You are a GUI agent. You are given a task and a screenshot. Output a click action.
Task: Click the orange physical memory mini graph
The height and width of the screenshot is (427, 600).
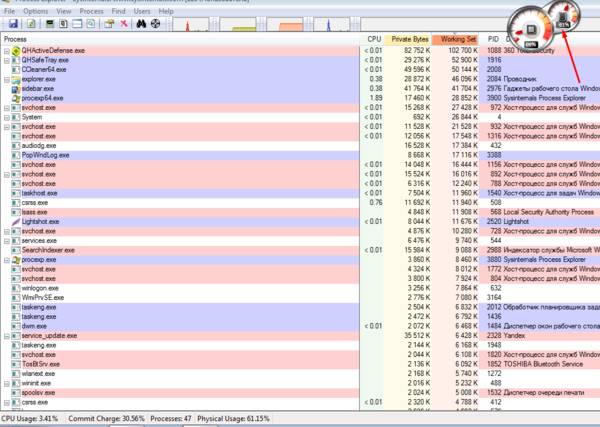pyautogui.click(x=285, y=24)
